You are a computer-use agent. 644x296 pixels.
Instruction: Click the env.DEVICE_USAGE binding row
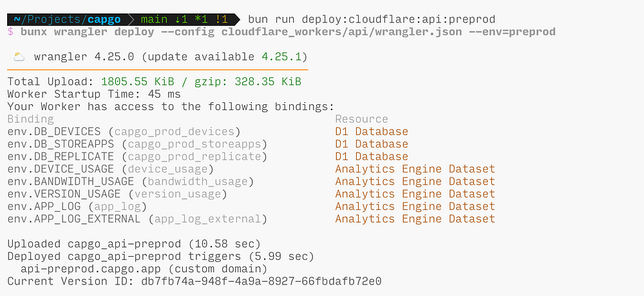[x=111, y=169]
